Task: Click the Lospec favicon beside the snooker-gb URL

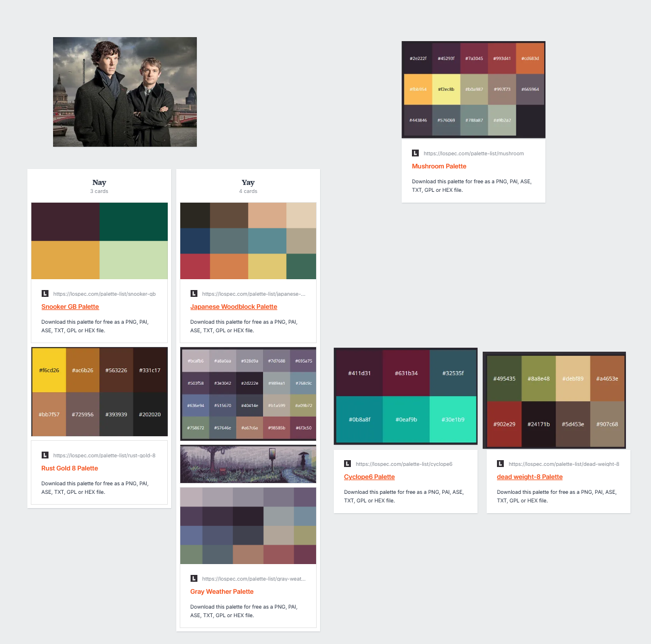Action: 45,294
